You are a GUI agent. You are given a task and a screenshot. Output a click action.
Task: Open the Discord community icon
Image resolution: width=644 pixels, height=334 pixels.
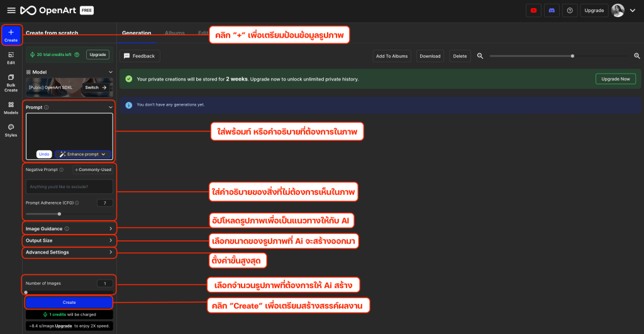552,10
